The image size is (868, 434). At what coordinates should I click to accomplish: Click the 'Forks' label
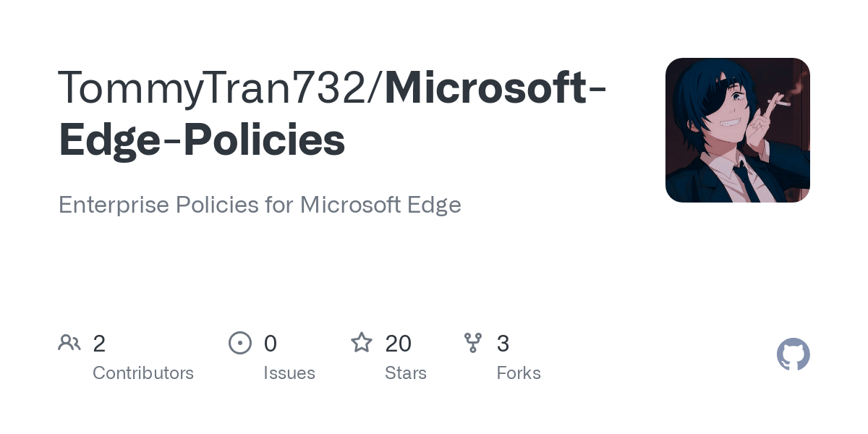click(x=519, y=373)
